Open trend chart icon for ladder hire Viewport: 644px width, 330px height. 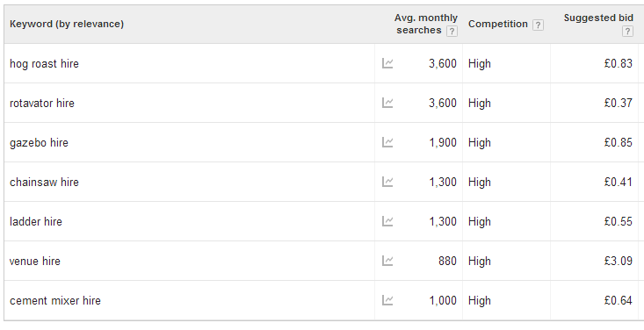pyautogui.click(x=387, y=221)
